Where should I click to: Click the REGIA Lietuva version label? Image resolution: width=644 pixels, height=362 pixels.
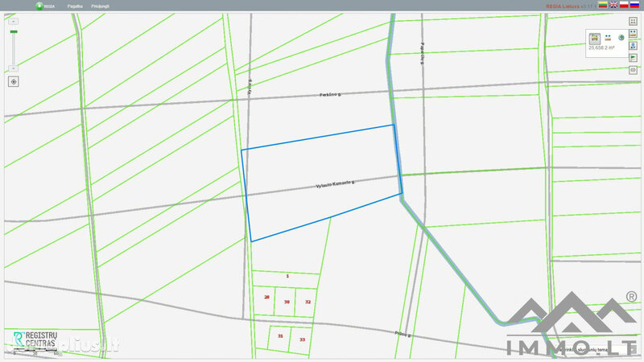[x=571, y=6]
